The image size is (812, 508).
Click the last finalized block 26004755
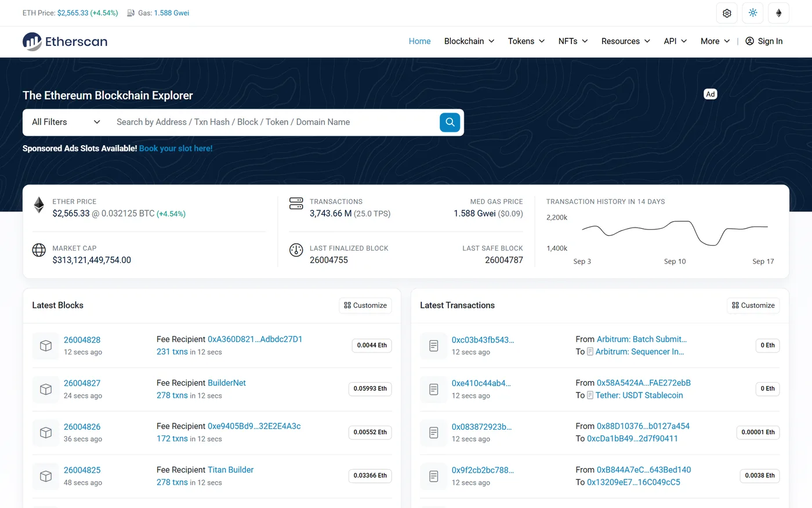(329, 260)
